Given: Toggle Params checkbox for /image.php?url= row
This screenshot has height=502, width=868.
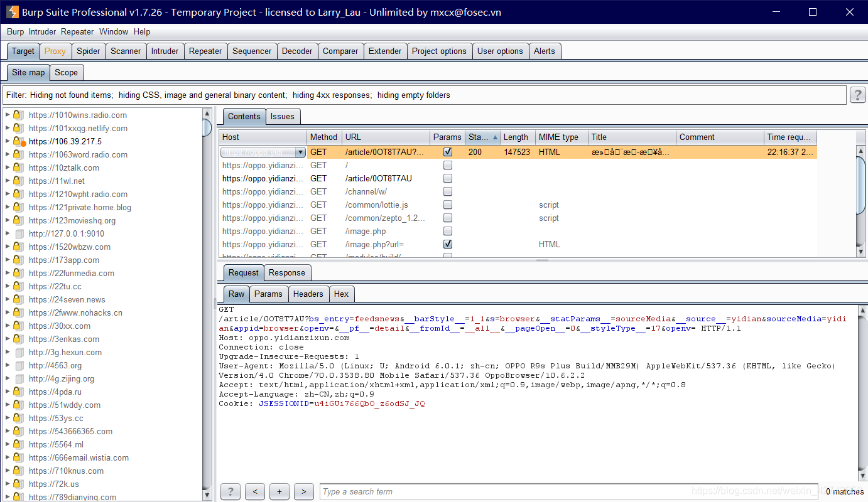Looking at the screenshot, I should 448,244.
